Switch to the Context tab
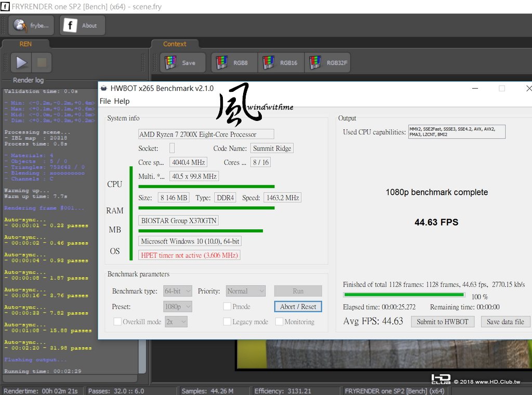 (175, 44)
